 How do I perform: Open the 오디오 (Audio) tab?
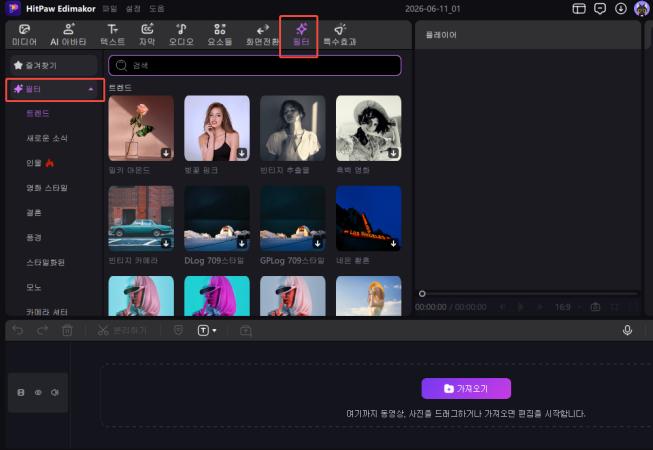click(x=181, y=35)
